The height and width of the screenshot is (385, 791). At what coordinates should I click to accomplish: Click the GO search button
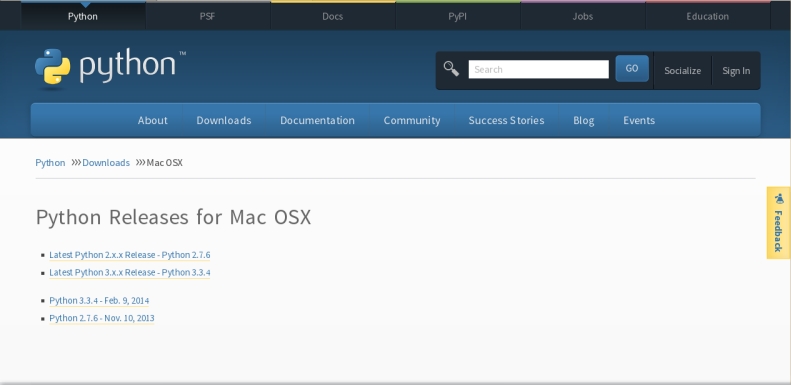coord(632,69)
